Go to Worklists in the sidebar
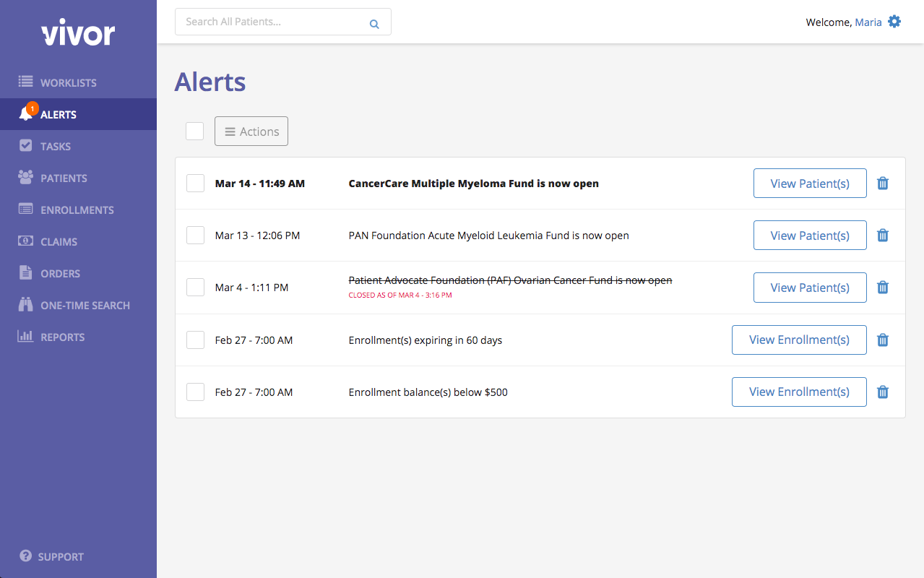Viewport: 924px width, 578px height. tap(78, 82)
